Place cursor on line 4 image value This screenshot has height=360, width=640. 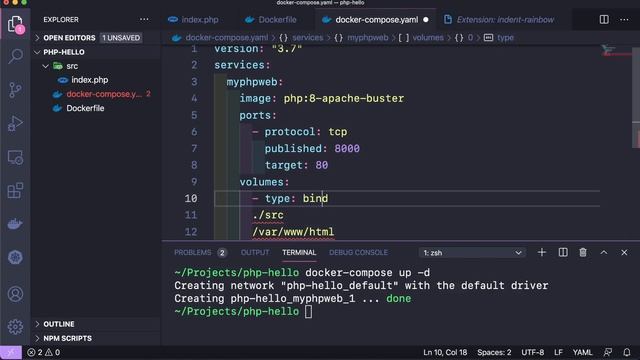(x=344, y=99)
